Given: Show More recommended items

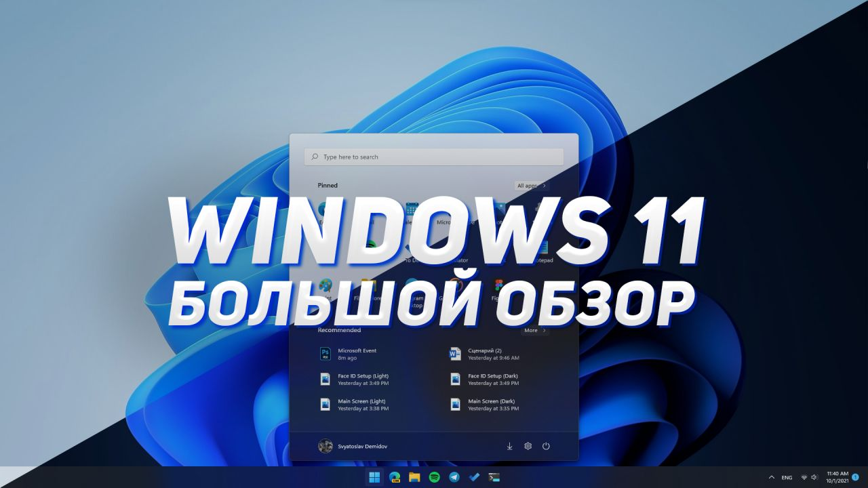Looking at the screenshot, I should pyautogui.click(x=534, y=330).
